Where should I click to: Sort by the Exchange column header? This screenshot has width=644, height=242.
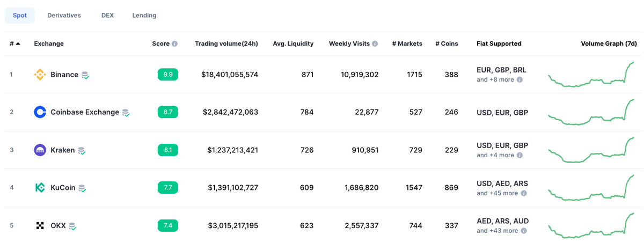click(49, 44)
